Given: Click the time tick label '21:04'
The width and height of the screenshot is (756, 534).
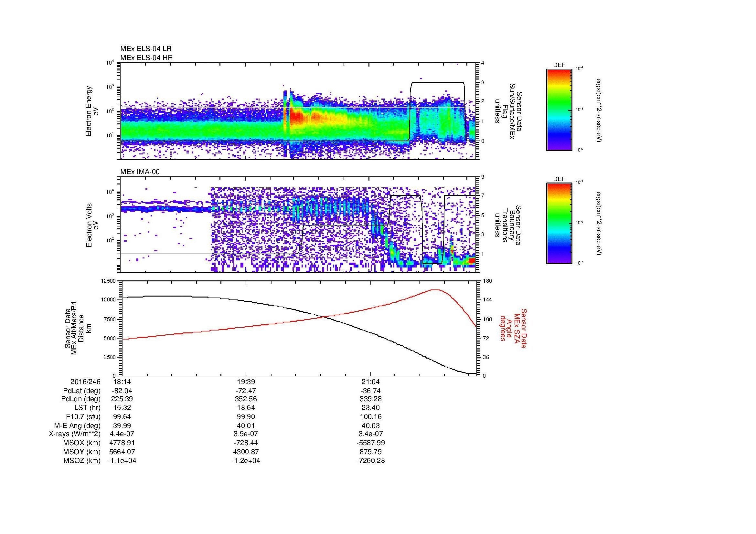Looking at the screenshot, I should coord(371,382).
